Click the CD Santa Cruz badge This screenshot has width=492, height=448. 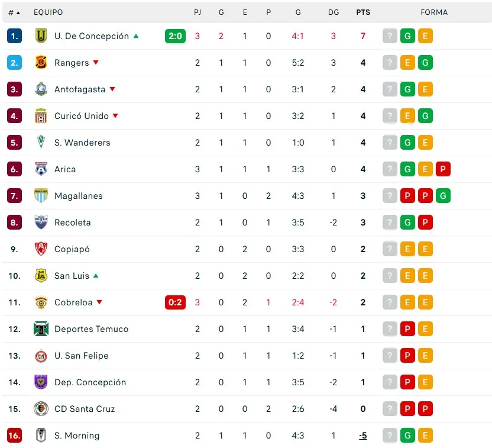(41, 409)
